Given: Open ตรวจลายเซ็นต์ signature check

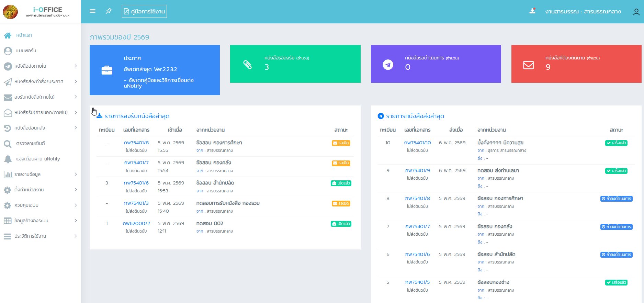Looking at the screenshot, I should click(x=31, y=143).
